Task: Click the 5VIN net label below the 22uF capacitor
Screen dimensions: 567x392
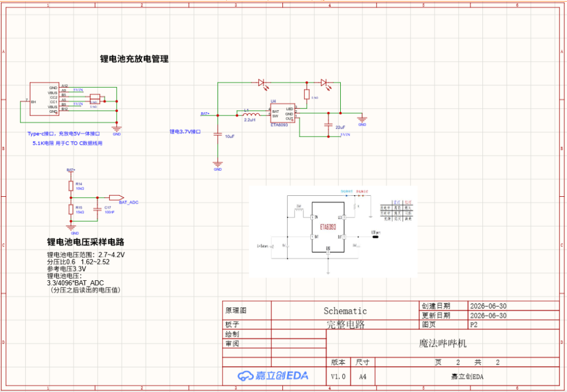Action: (345, 134)
